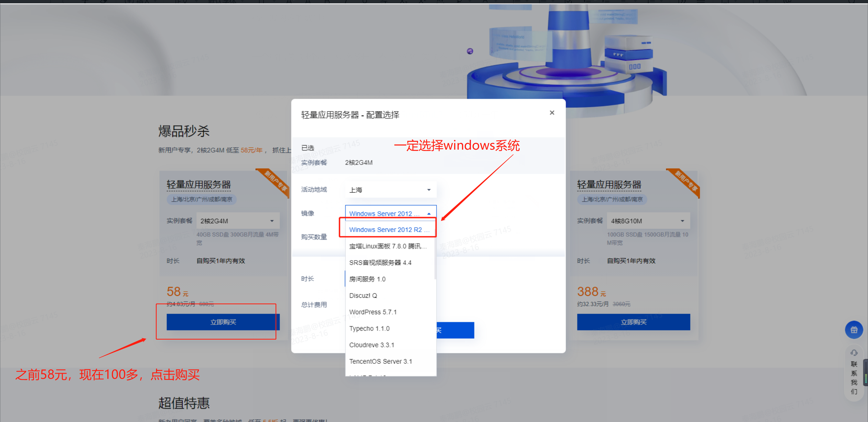Click 立即购买 on the 388元 card
Screen dimensions: 868x422
634,322
